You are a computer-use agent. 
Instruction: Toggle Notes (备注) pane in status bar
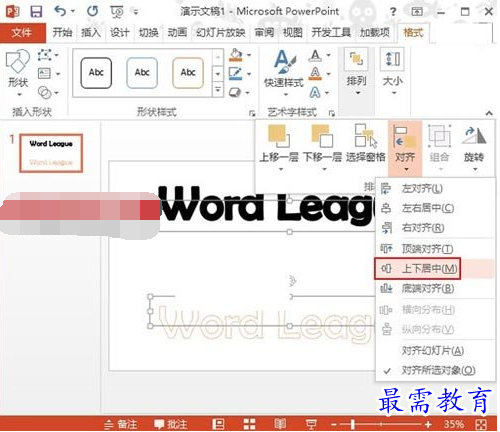[x=121, y=424]
